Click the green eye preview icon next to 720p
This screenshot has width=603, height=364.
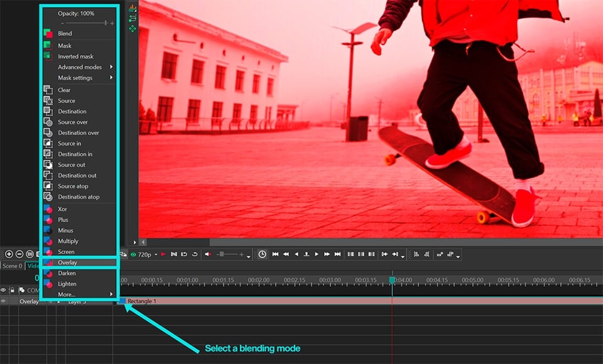(133, 254)
